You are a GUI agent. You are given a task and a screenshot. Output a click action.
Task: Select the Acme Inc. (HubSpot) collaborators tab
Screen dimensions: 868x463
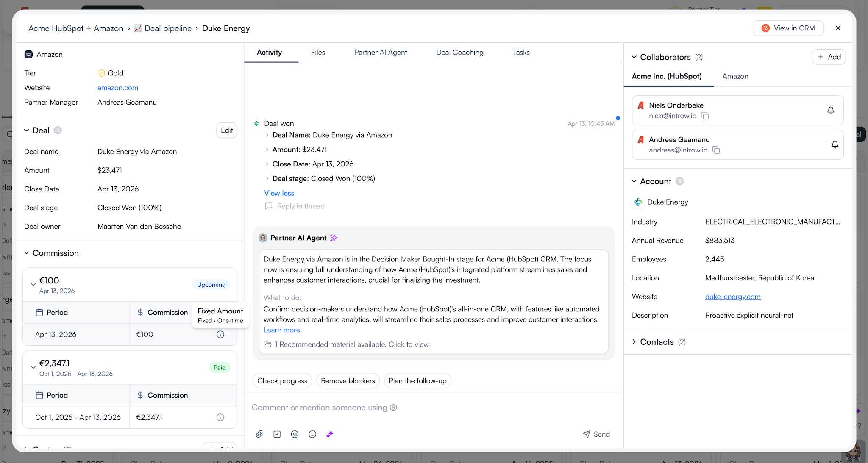pos(667,76)
